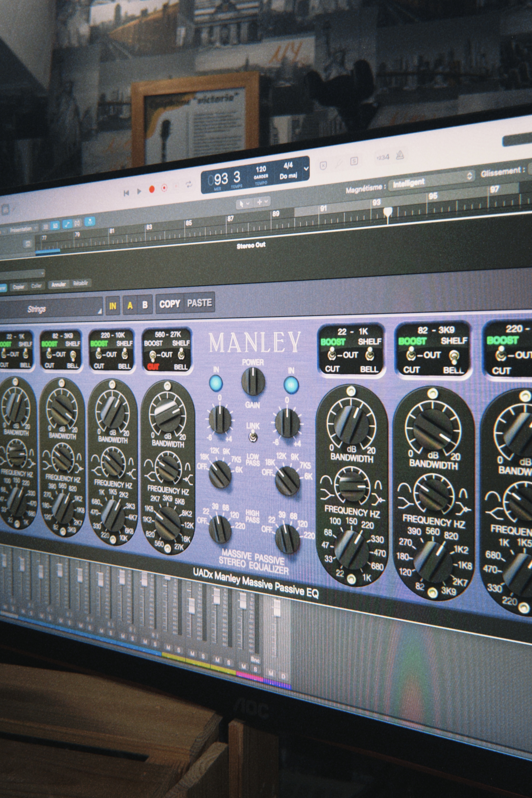Click the Do maj key signature
The height and width of the screenshot is (798, 532).
288,176
